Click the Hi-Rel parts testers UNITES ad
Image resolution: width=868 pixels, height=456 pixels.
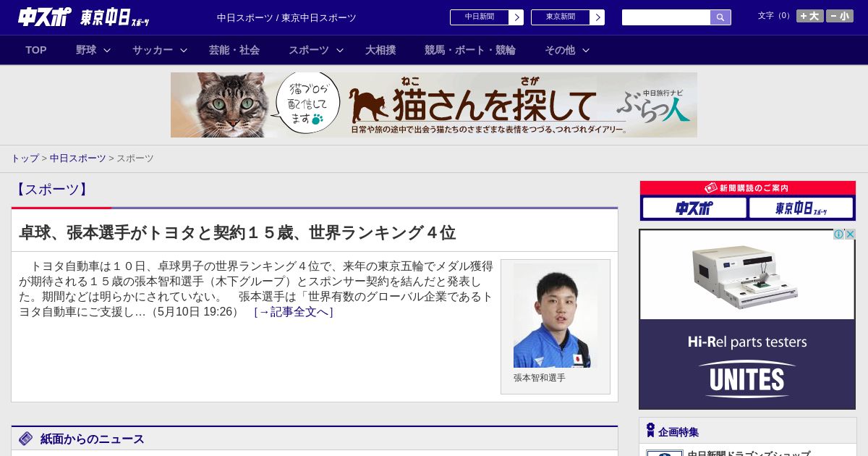(747, 319)
